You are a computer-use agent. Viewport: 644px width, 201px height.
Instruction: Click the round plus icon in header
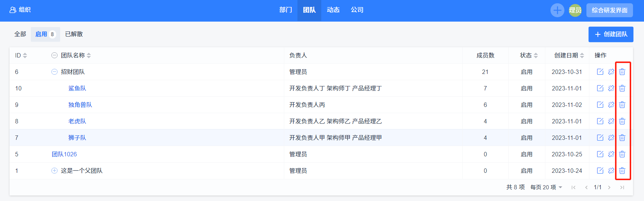[557, 10]
